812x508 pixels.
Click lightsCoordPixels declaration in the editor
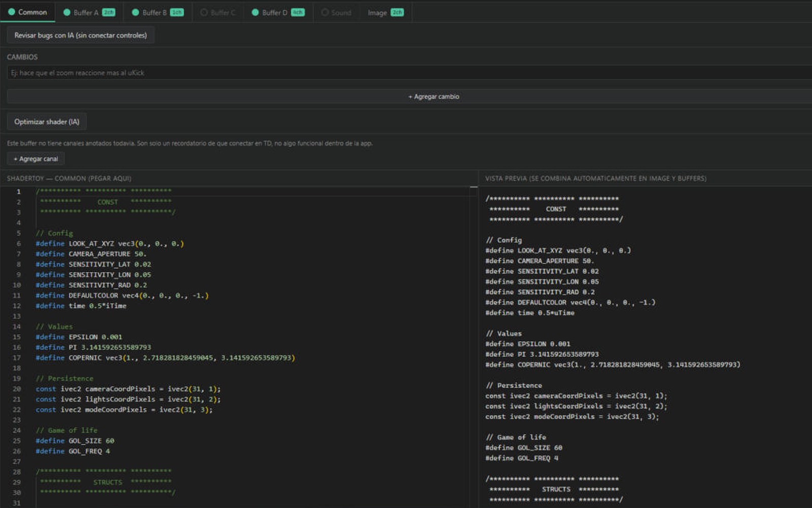point(128,399)
